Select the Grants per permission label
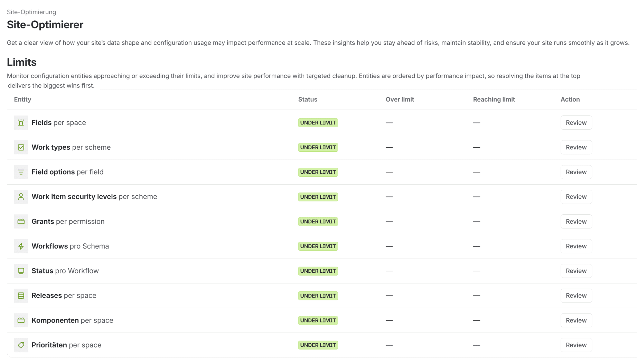 [x=68, y=222]
